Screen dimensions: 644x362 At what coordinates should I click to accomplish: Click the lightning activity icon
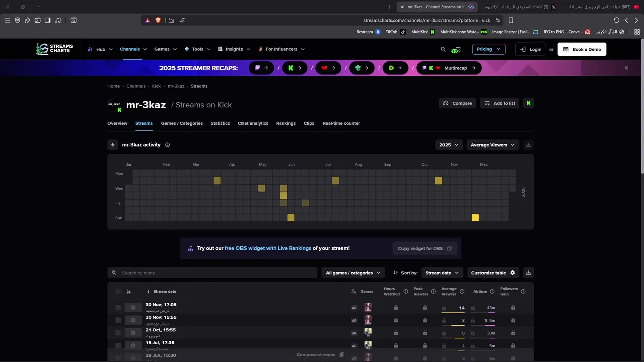(113, 145)
